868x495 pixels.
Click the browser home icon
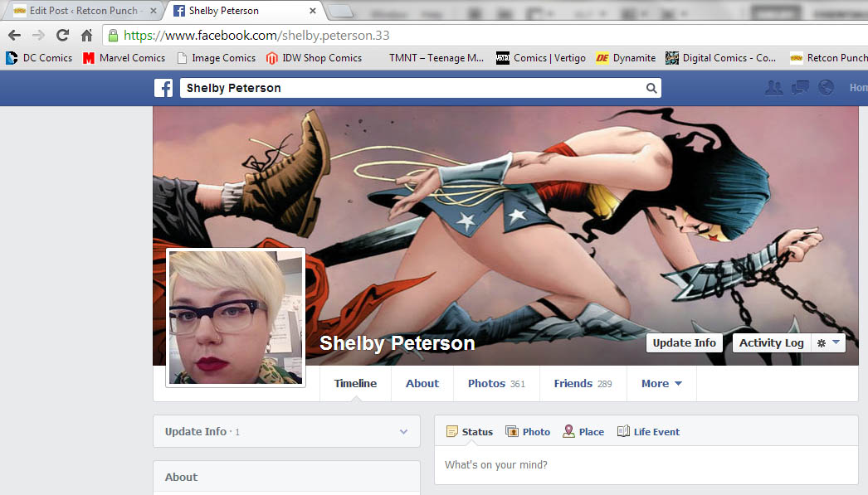pyautogui.click(x=86, y=36)
